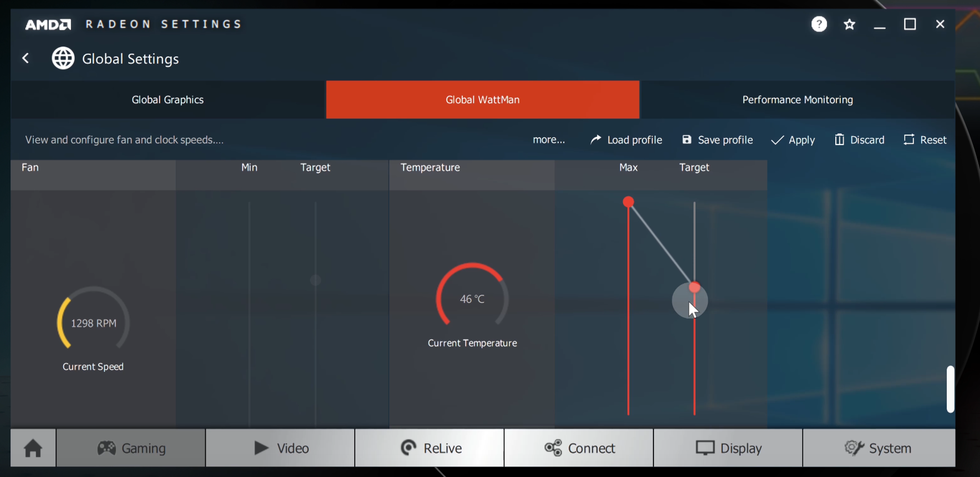Screen dimensions: 980x477
Task: Select the Global WattMan tab
Action: coord(483,100)
